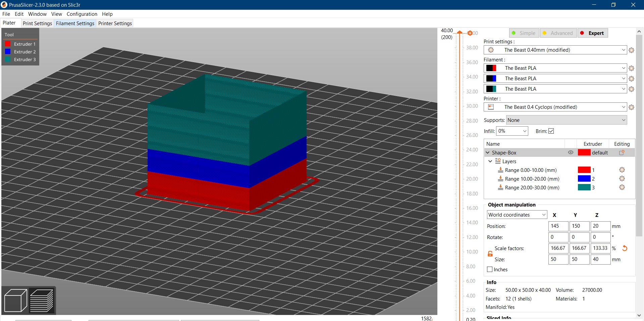Click Range 10.00-20.00 layer range icon
The width and height of the screenshot is (644, 321).
point(500,179)
